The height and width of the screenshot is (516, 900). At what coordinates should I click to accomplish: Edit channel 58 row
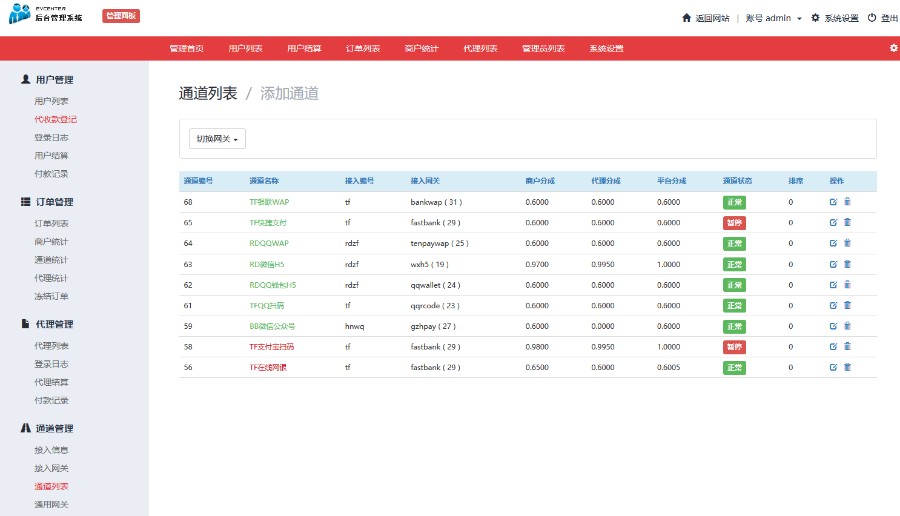pos(833,347)
